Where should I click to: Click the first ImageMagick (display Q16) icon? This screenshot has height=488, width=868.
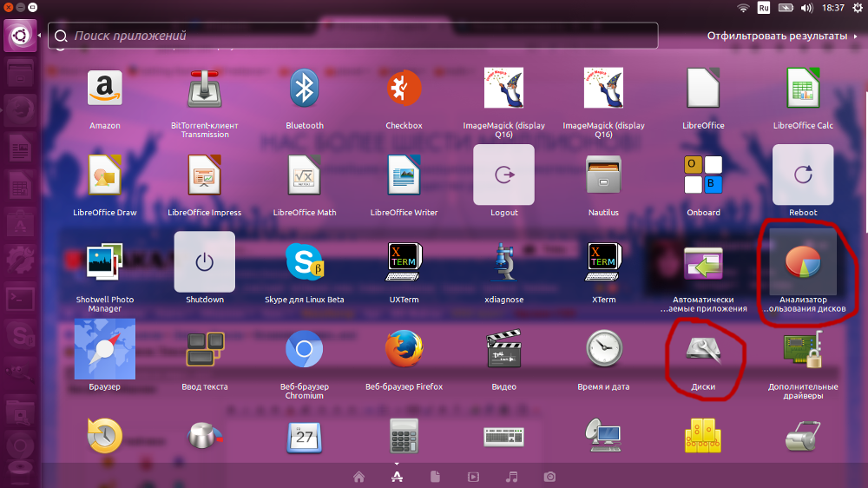pyautogui.click(x=503, y=88)
